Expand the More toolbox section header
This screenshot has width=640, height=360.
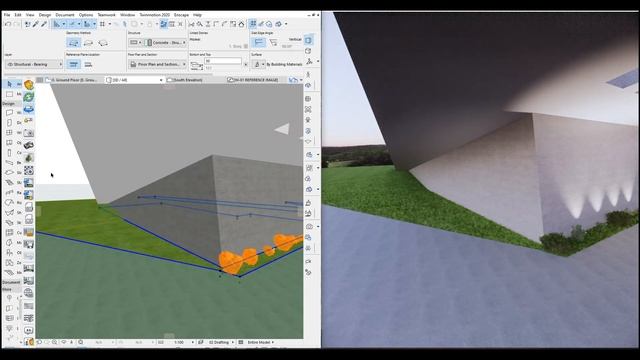(11, 289)
